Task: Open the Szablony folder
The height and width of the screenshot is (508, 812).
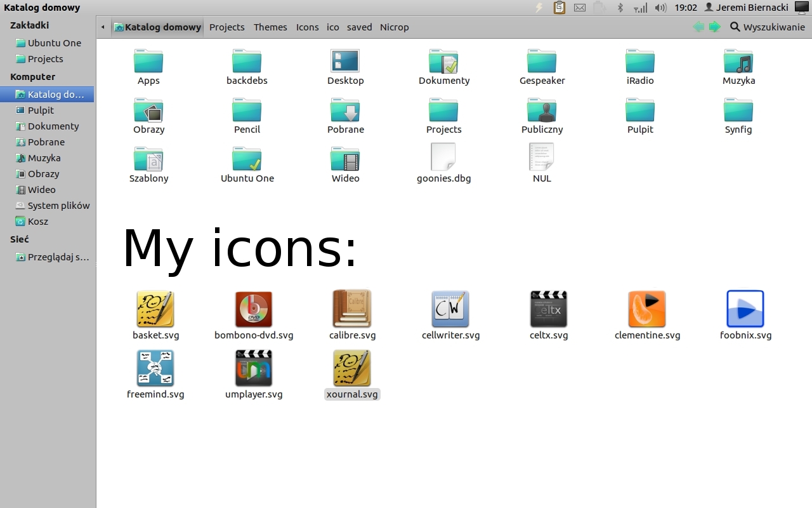Action: tap(148, 159)
